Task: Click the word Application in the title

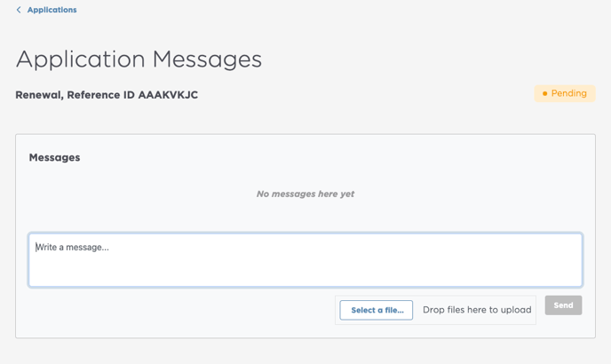Action: pyautogui.click(x=81, y=59)
